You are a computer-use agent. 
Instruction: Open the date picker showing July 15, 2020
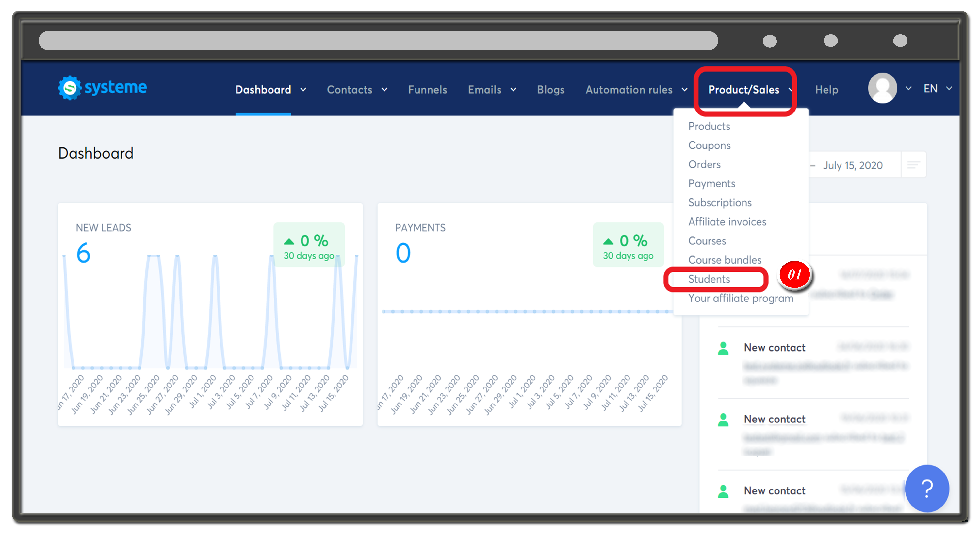[x=853, y=165]
